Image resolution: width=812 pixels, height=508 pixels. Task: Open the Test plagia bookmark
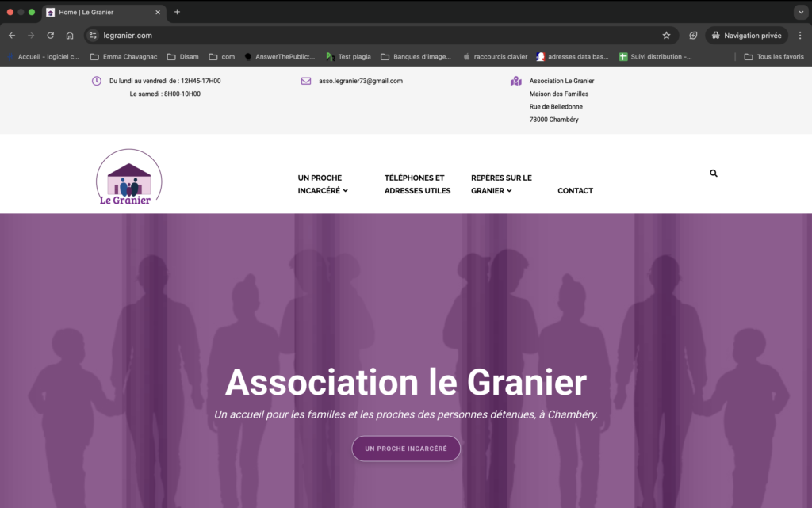[349, 57]
